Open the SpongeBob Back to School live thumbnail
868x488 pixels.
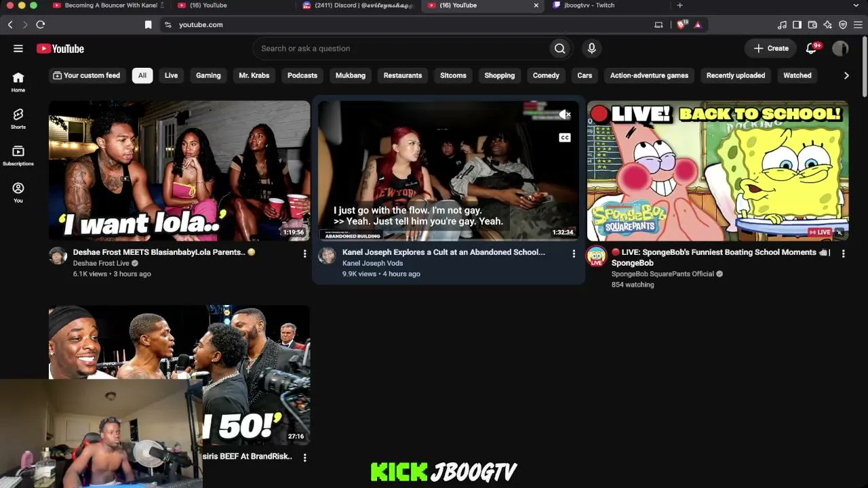717,171
